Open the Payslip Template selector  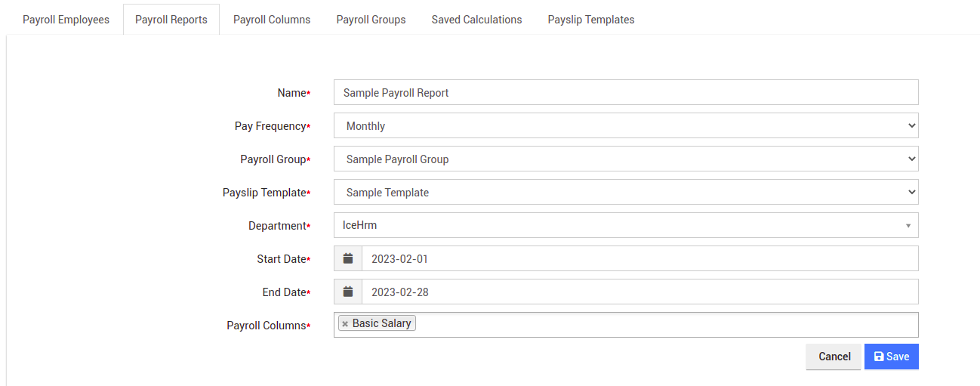[x=625, y=192]
